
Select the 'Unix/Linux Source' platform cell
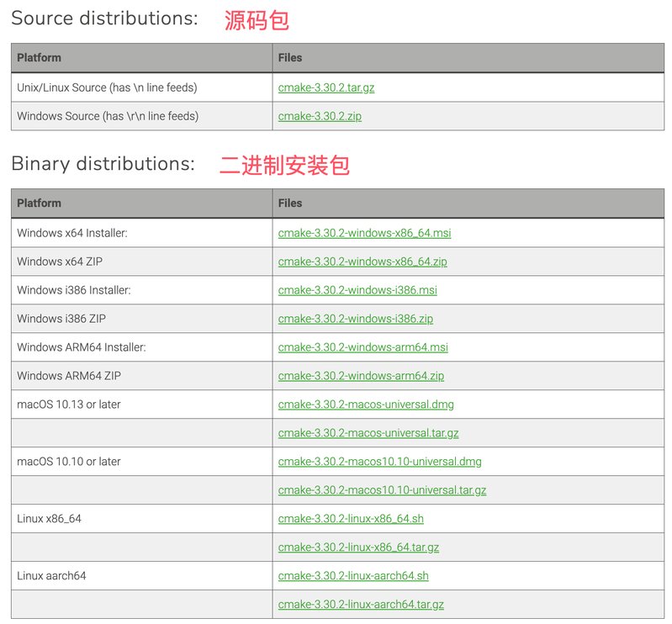pyautogui.click(x=141, y=87)
